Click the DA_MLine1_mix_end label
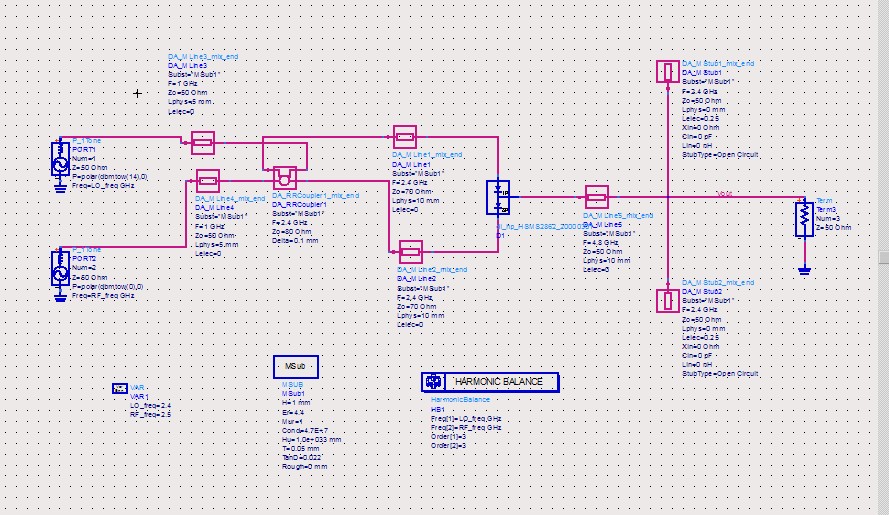 (x=427, y=155)
